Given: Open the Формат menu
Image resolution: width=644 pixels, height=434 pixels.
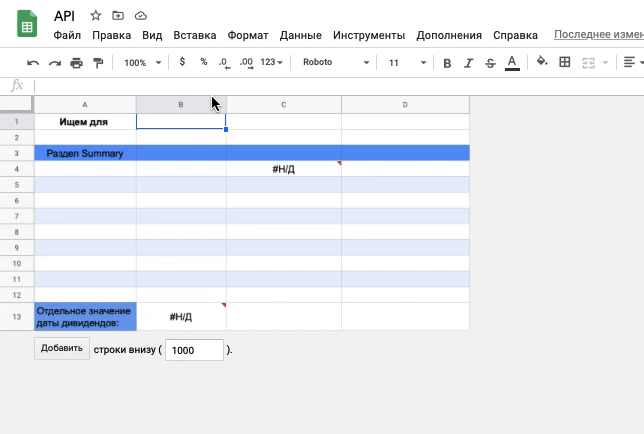Looking at the screenshot, I should pyautogui.click(x=248, y=35).
